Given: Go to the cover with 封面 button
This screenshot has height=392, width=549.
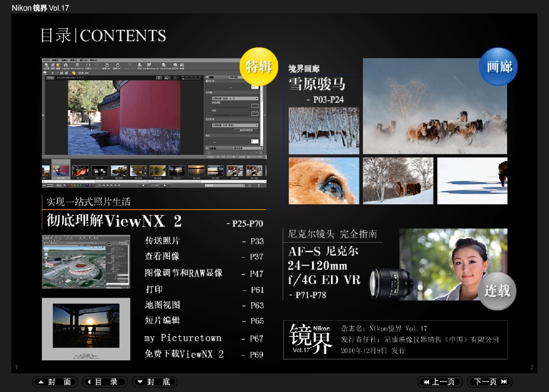Looking at the screenshot, I should tap(55, 382).
